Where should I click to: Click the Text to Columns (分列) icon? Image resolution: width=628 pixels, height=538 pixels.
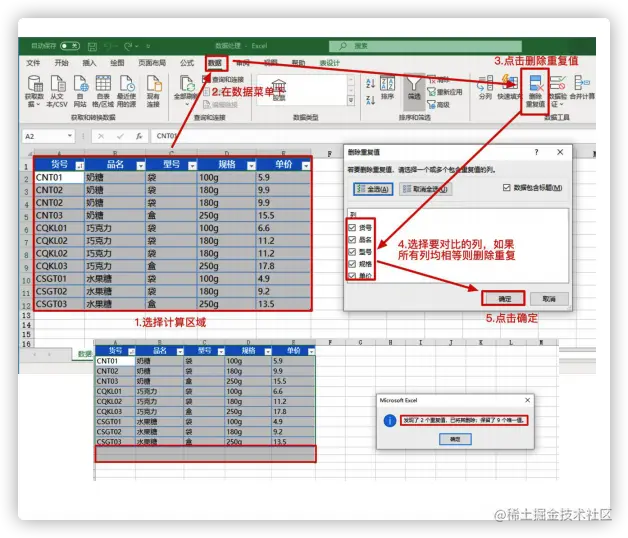pyautogui.click(x=485, y=83)
